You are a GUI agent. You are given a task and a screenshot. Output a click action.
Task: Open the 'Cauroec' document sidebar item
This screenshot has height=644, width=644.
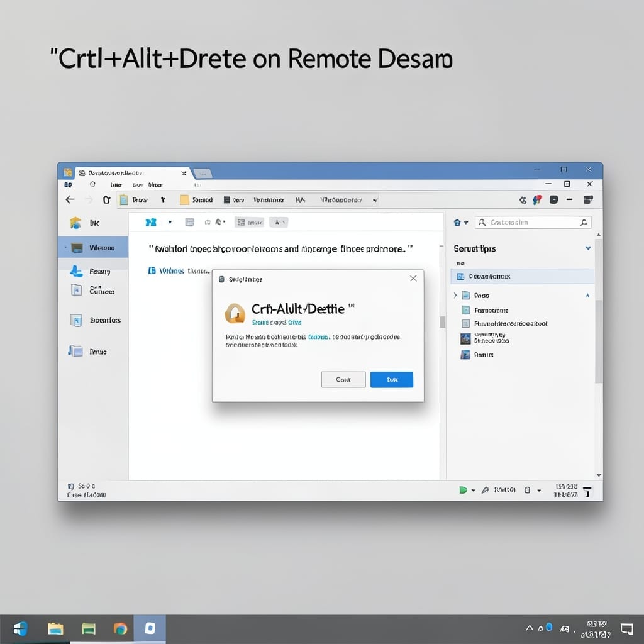click(x=92, y=290)
